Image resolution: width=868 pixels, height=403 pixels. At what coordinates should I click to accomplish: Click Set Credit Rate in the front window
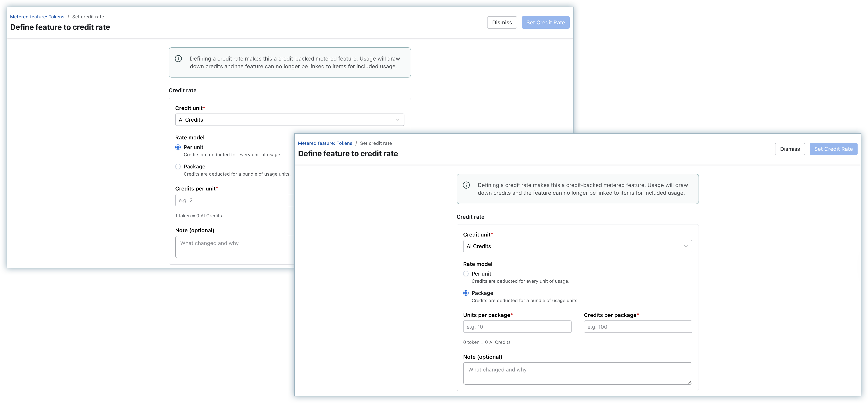coord(833,149)
